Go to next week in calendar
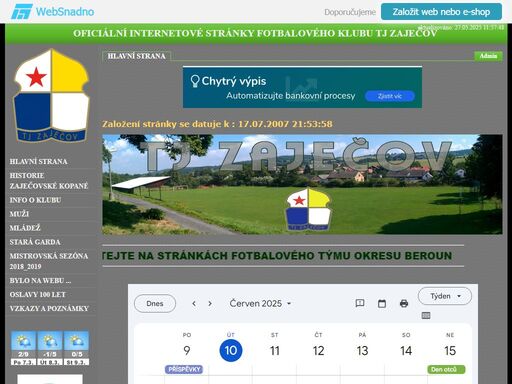This screenshot has width=512, height=384. 210,303
